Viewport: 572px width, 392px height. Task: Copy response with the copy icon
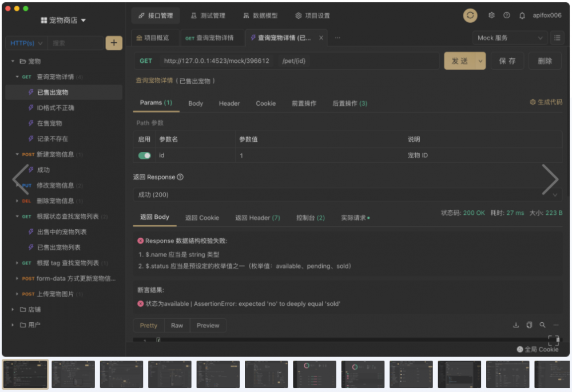[529, 325]
